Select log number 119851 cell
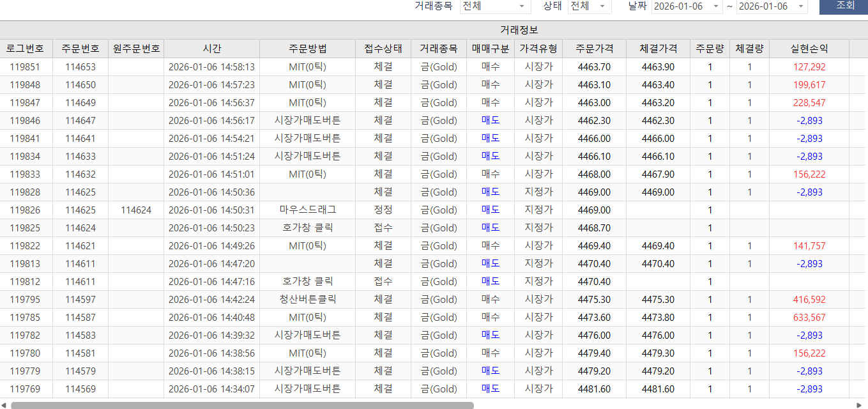The image size is (868, 409). [25, 67]
